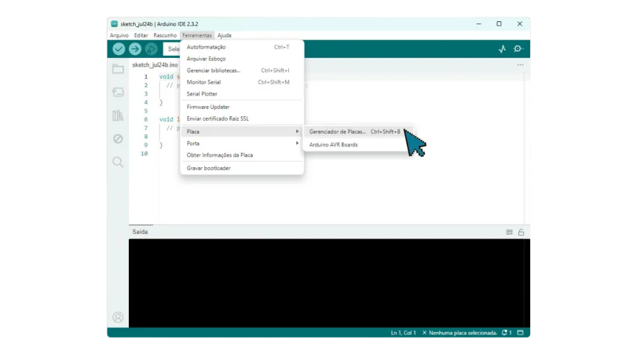Open the Arquivo menu

click(119, 35)
